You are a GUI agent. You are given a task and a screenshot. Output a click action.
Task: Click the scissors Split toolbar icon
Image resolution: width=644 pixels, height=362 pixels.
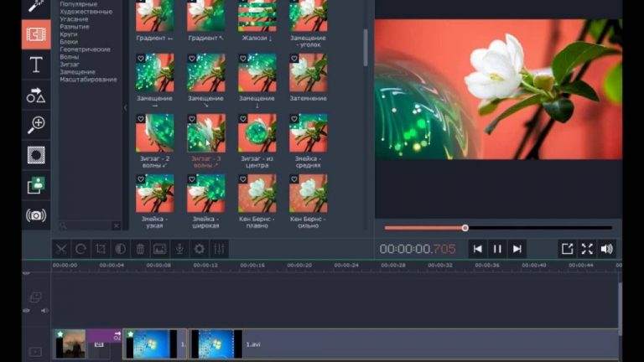click(61, 249)
